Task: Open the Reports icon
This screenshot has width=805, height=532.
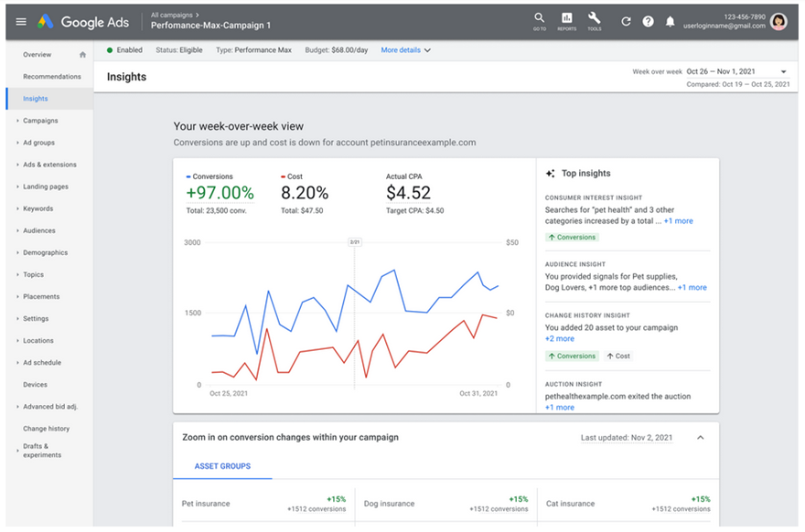Action: tap(566, 19)
